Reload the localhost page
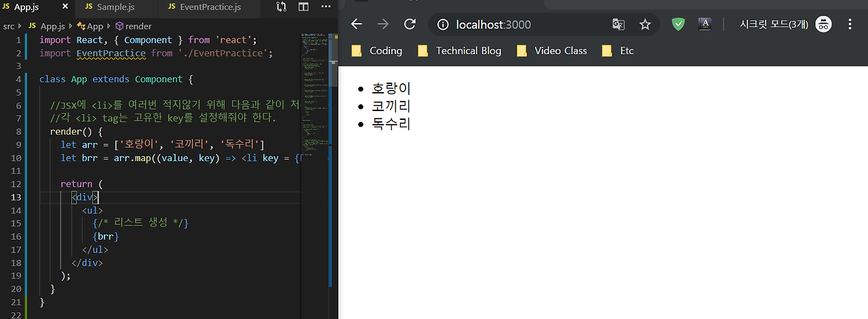The image size is (868, 319). tap(410, 24)
